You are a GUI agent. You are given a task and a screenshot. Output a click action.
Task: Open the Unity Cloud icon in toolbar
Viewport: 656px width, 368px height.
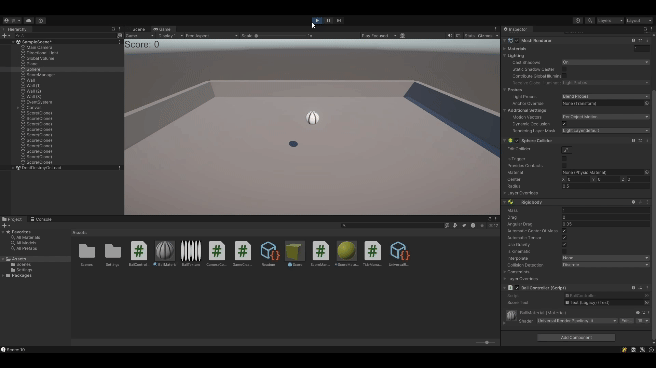(28, 20)
